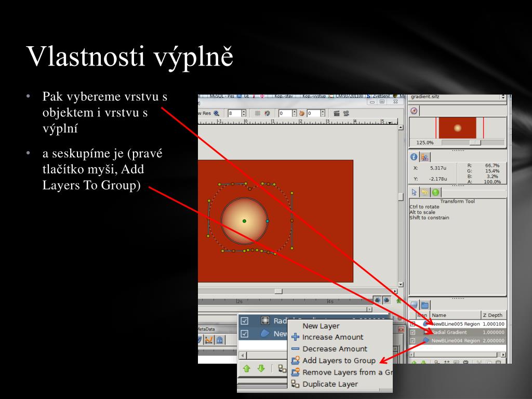Image resolution: width=532 pixels, height=399 pixels.
Task: Select the NewBLine004 Region layer row
Action: tap(457, 341)
